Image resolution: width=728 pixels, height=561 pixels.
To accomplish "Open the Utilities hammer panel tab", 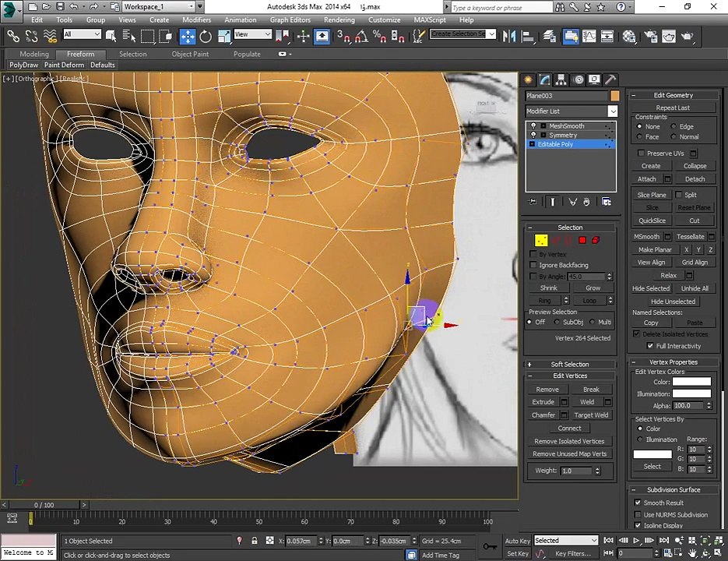I will click(x=610, y=80).
